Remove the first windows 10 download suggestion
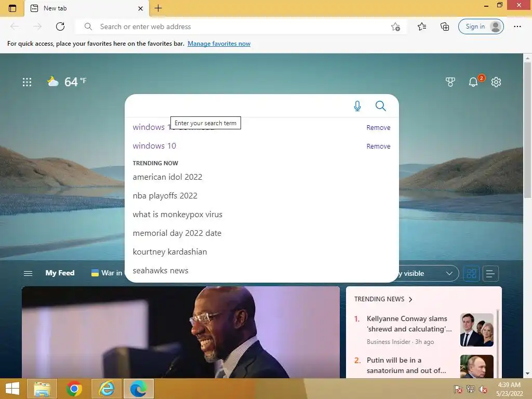This screenshot has width=532, height=399. point(378,128)
